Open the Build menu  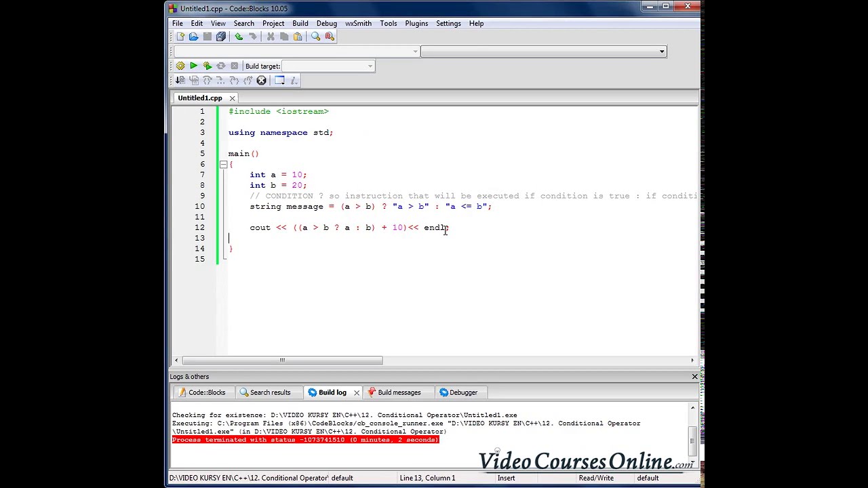tap(300, 23)
